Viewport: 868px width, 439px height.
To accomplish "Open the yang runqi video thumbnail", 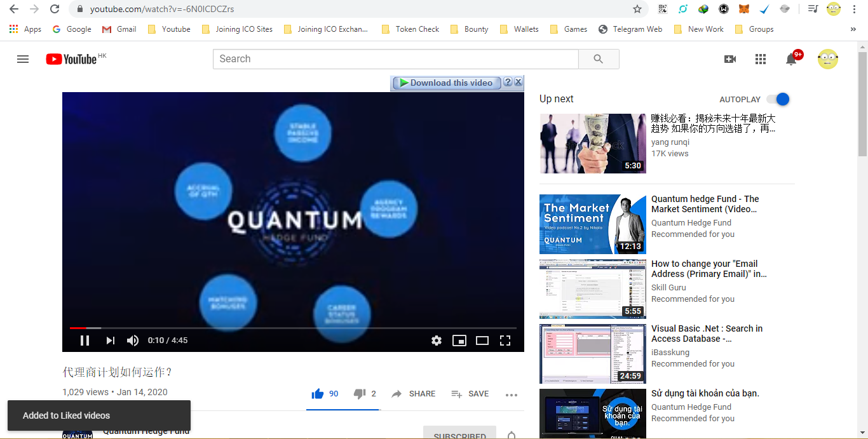I will (593, 144).
